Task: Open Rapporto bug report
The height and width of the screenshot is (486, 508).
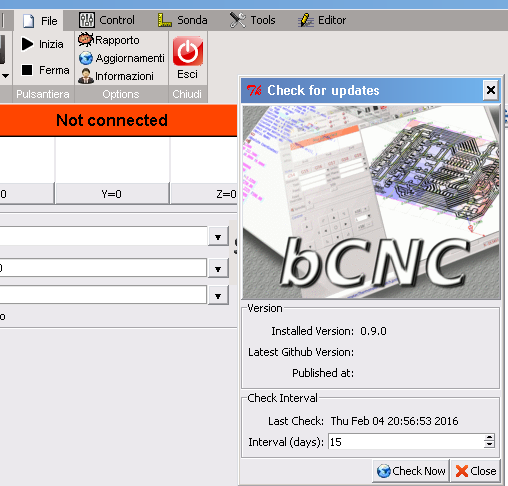Action: click(x=109, y=40)
